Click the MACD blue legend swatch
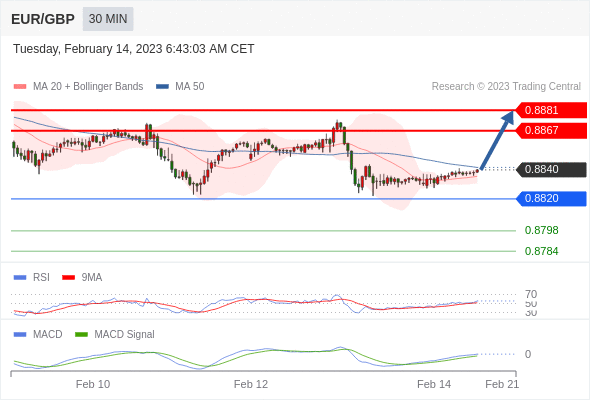 20,335
